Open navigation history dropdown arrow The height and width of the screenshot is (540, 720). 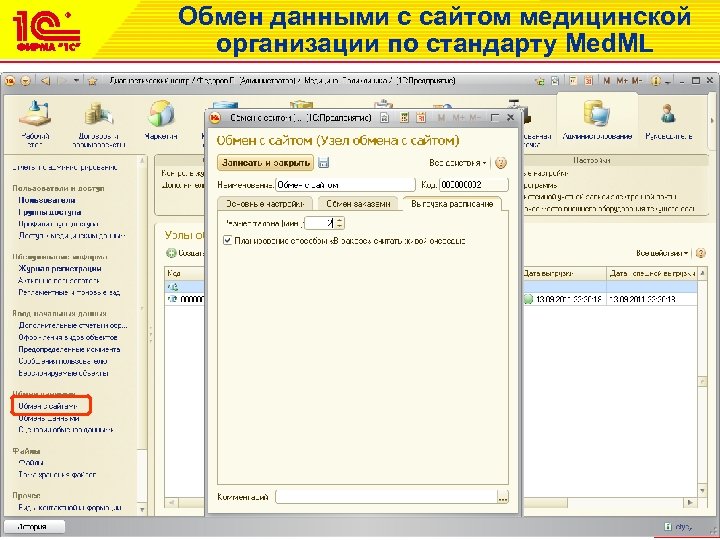[x=77, y=81]
